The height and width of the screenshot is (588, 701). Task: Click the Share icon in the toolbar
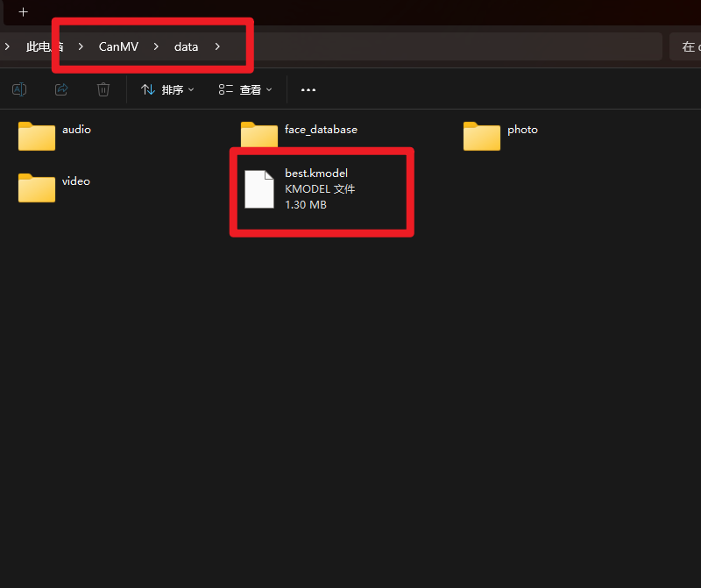tap(61, 89)
